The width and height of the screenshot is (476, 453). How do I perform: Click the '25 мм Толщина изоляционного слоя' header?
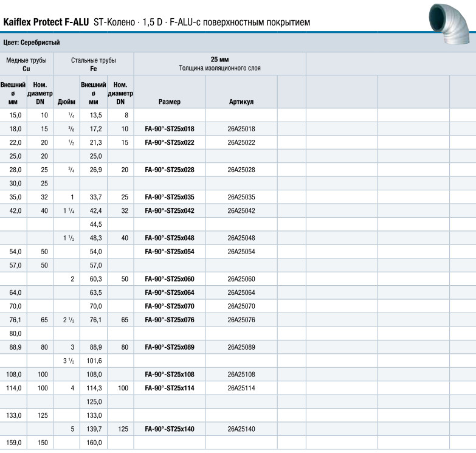(220, 64)
